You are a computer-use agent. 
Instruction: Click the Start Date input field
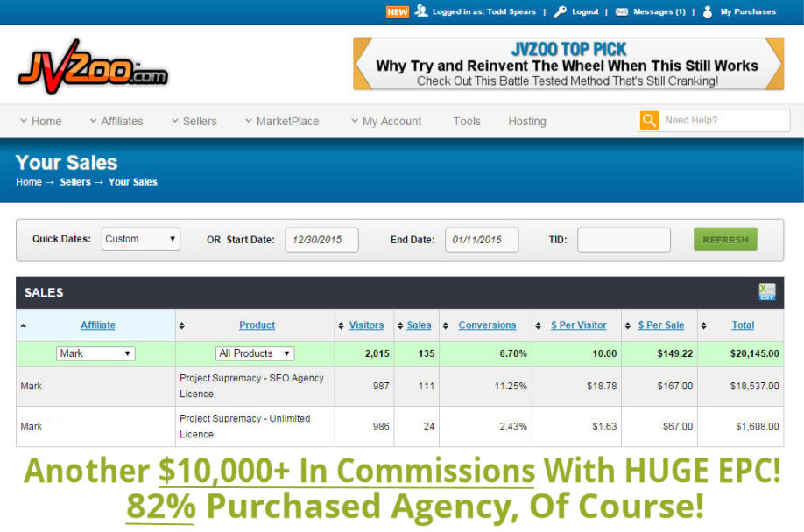[x=321, y=240]
